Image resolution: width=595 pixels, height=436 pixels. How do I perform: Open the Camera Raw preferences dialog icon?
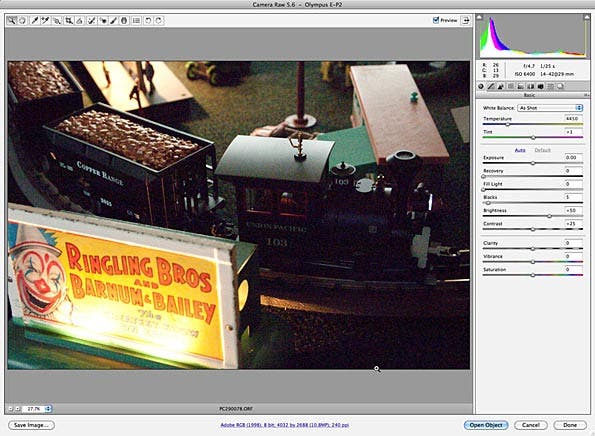pyautogui.click(x=136, y=20)
